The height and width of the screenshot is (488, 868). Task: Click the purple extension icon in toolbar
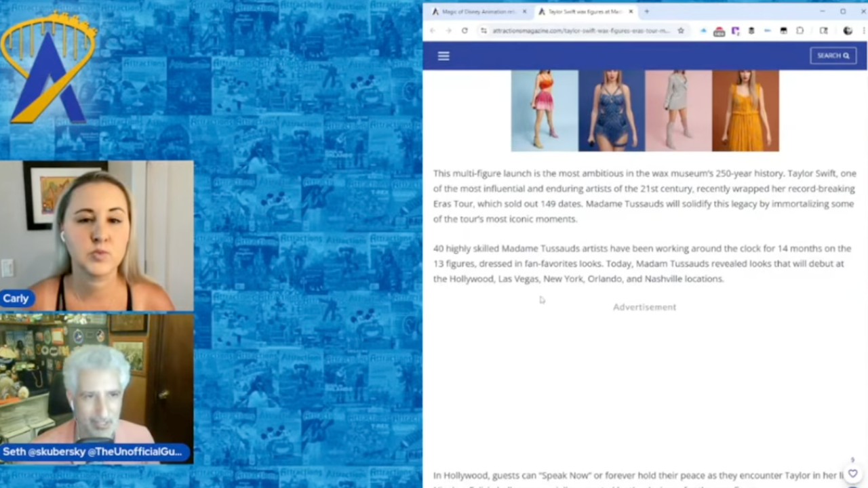(736, 30)
